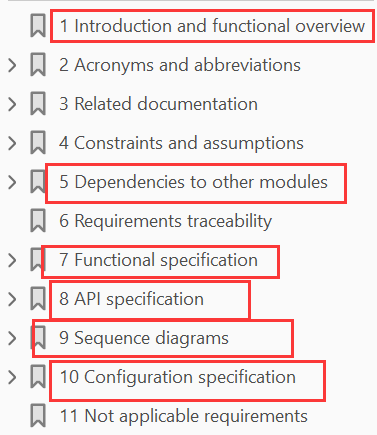Select 6 Requirements traceability bookmark

(165, 221)
